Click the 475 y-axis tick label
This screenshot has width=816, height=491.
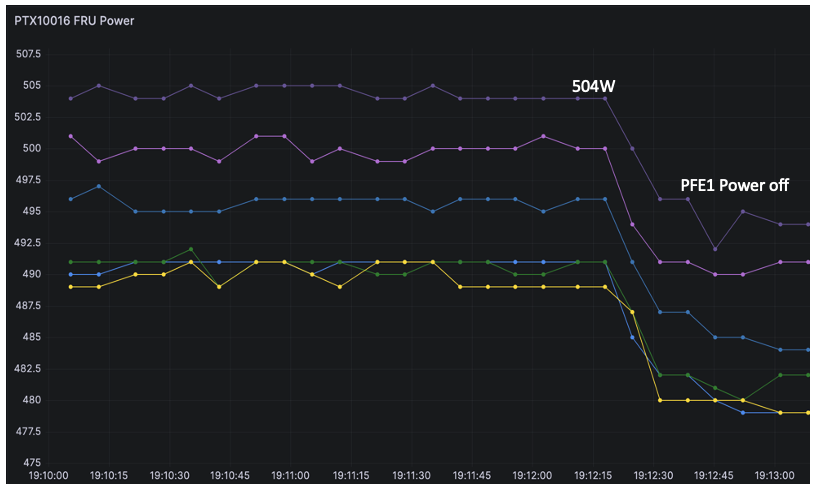point(32,463)
